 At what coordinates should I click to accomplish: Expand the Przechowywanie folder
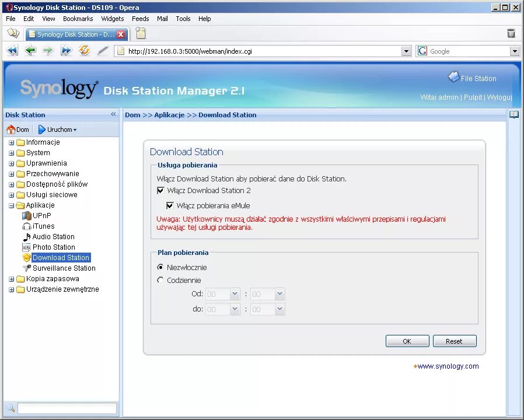[11, 174]
